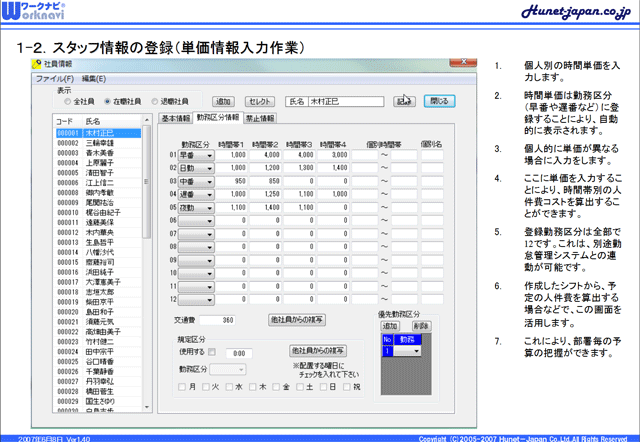Switch to the 基本情報 tab
This screenshot has height=442, width=640.
[x=175, y=118]
